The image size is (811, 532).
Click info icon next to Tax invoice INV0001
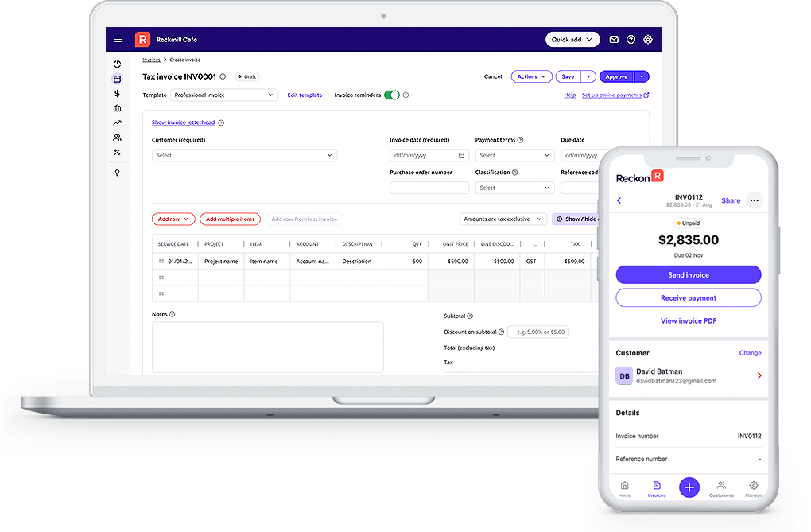click(223, 76)
